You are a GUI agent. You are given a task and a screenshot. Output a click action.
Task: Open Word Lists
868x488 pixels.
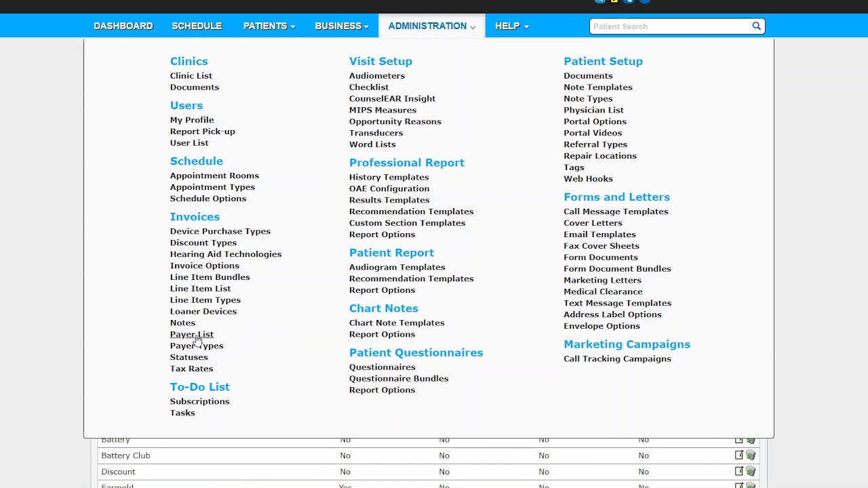[x=372, y=145]
